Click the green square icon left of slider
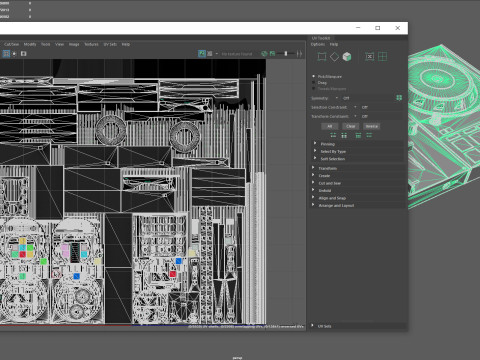Screen dimensions: 480x360 click(272, 53)
